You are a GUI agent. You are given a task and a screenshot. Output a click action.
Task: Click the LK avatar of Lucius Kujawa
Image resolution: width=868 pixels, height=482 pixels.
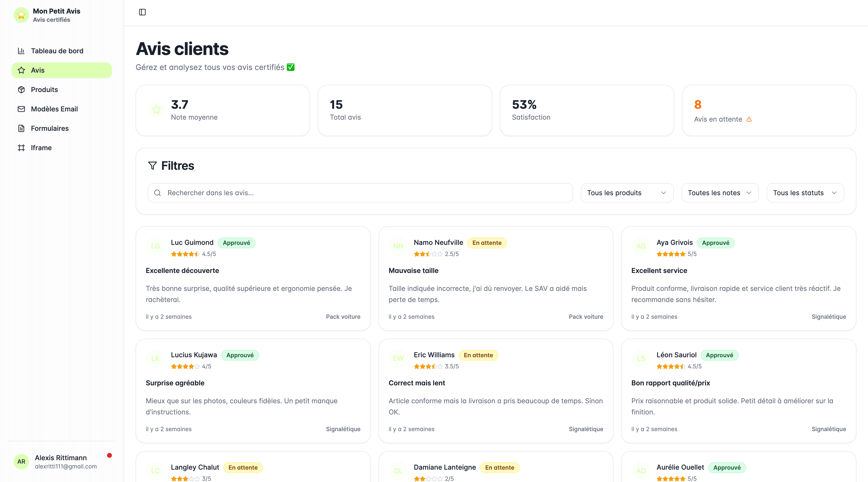click(155, 358)
